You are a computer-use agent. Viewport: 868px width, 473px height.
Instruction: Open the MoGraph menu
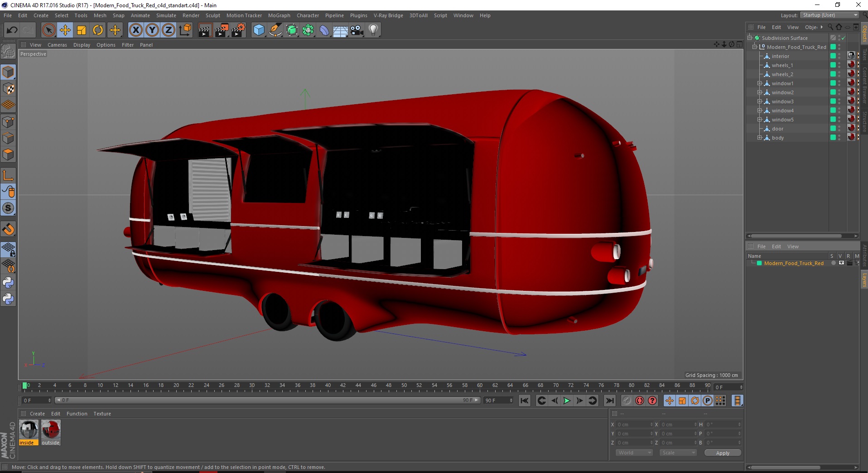click(279, 15)
